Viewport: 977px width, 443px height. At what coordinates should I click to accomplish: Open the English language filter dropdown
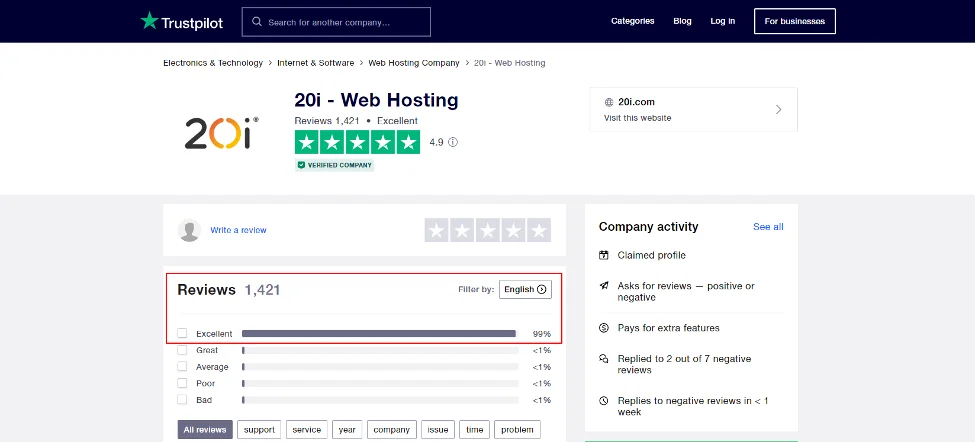525,289
